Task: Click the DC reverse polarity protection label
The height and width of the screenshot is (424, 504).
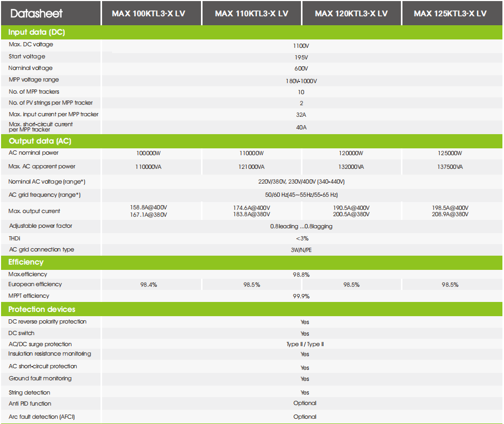Action: point(47,322)
